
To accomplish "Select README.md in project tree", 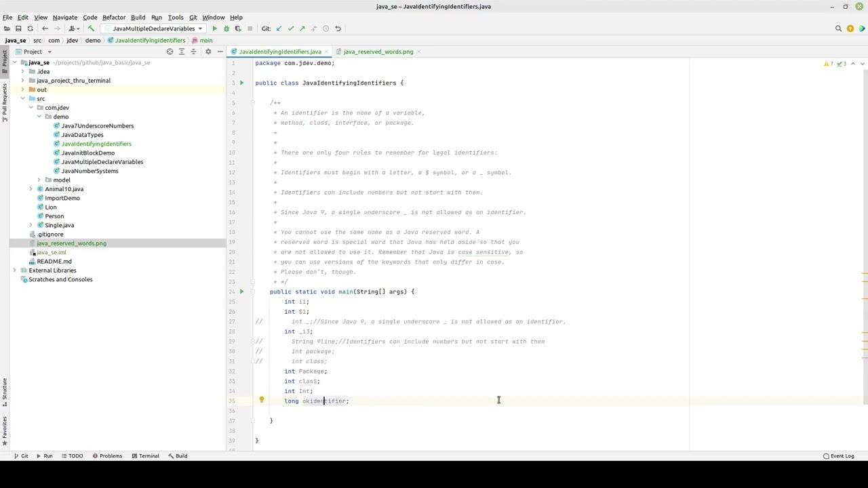I will 54,262.
